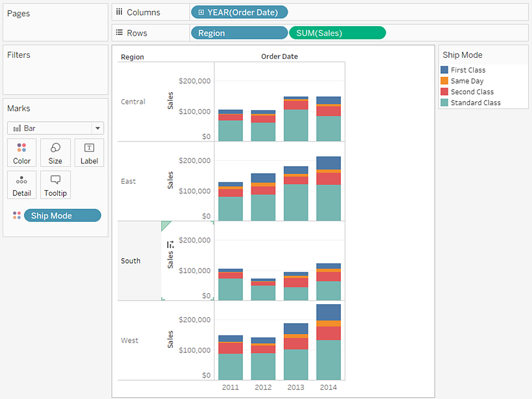Click the Same Day orange legend swatch
This screenshot has height=399, width=532.
coord(444,81)
